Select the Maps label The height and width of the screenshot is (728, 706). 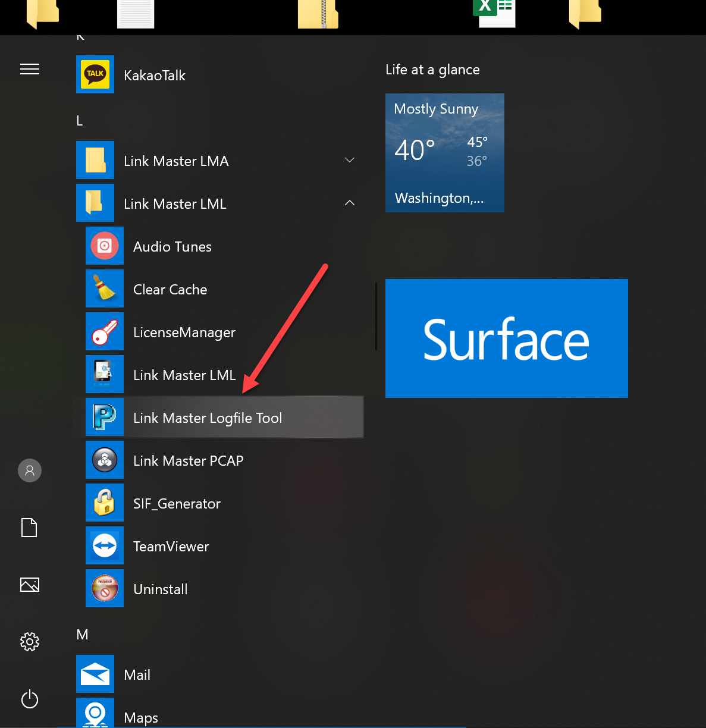(x=141, y=718)
